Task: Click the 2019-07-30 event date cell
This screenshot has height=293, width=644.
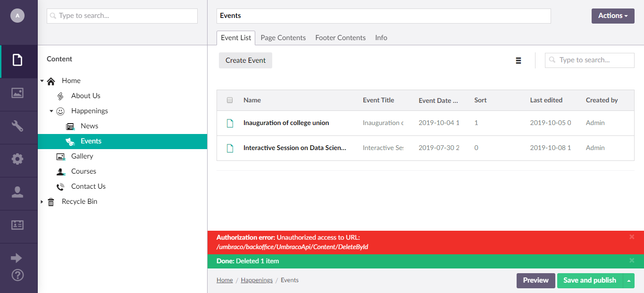Action: tap(439, 148)
